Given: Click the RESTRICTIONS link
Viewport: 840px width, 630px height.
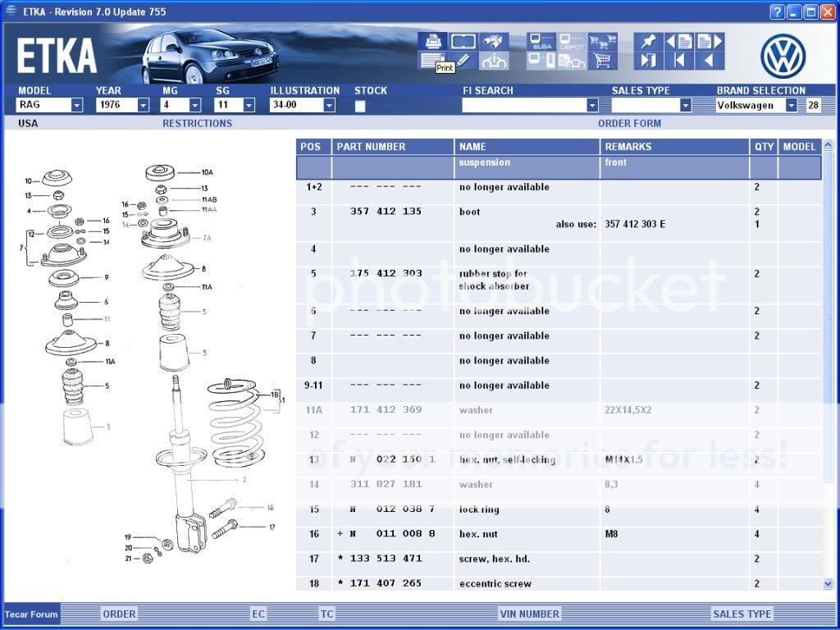Looking at the screenshot, I should click(197, 124).
